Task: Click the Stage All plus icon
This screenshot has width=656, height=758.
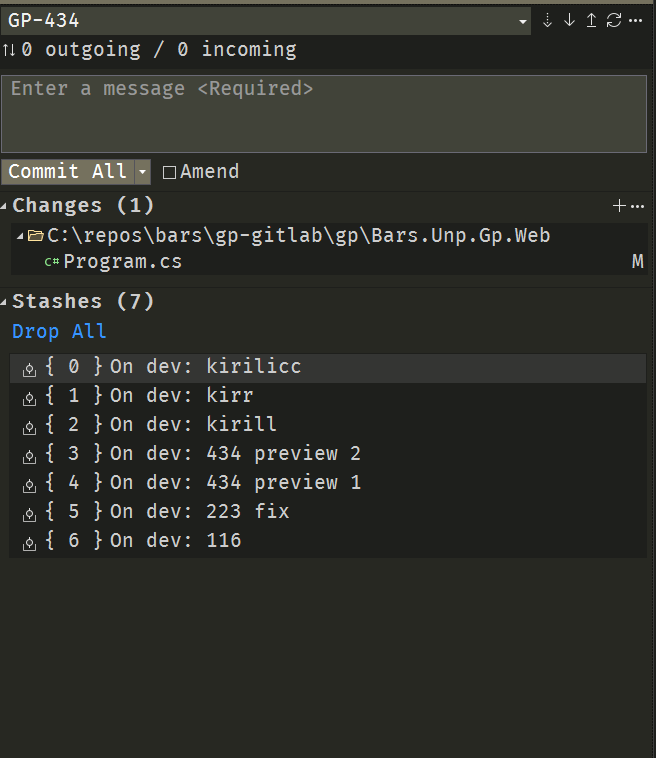Action: 619,206
